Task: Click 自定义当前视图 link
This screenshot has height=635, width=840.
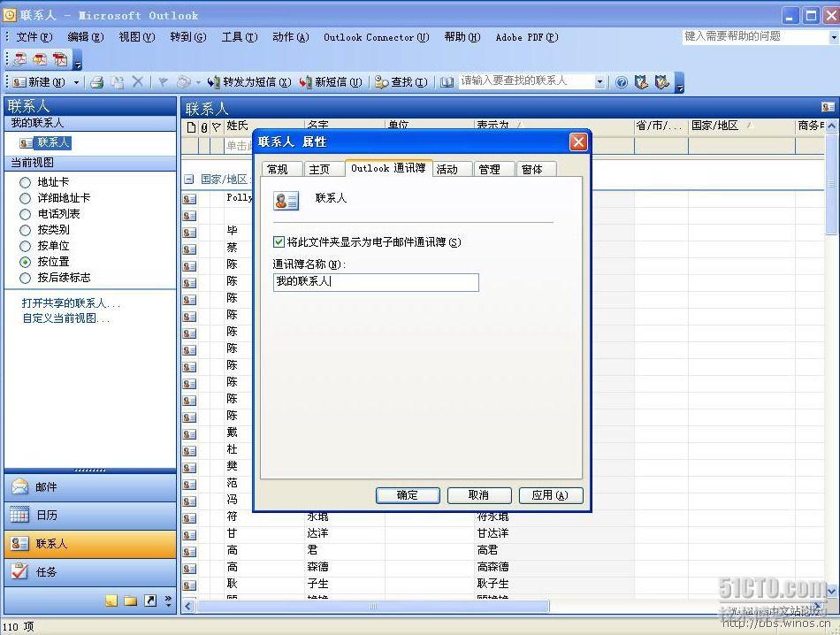Action: pyautogui.click(x=66, y=318)
